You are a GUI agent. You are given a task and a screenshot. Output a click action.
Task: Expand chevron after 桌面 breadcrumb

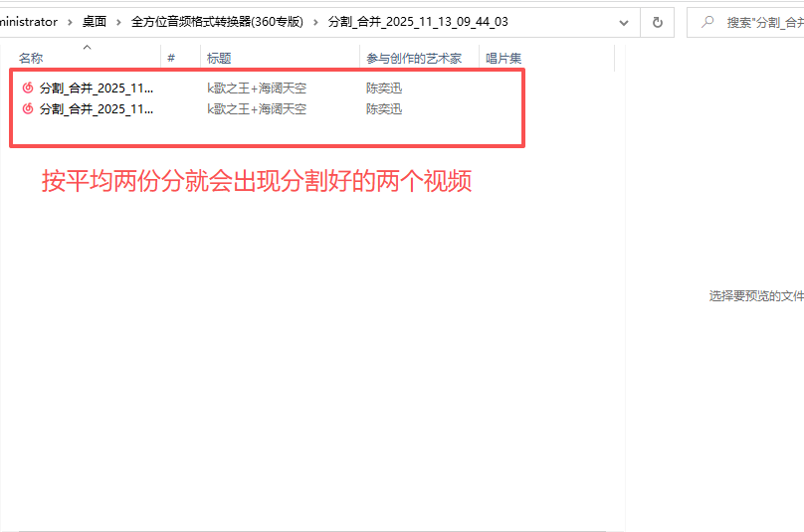tap(118, 22)
